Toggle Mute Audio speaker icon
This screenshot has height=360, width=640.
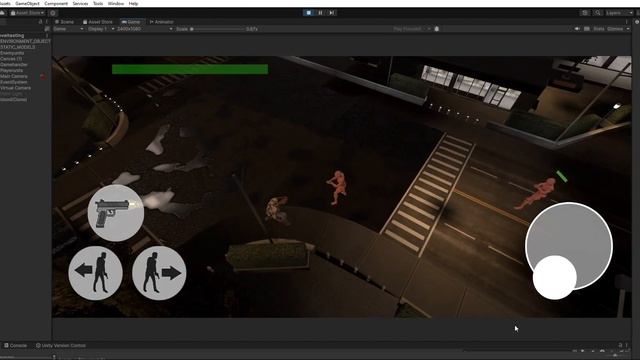click(577, 29)
